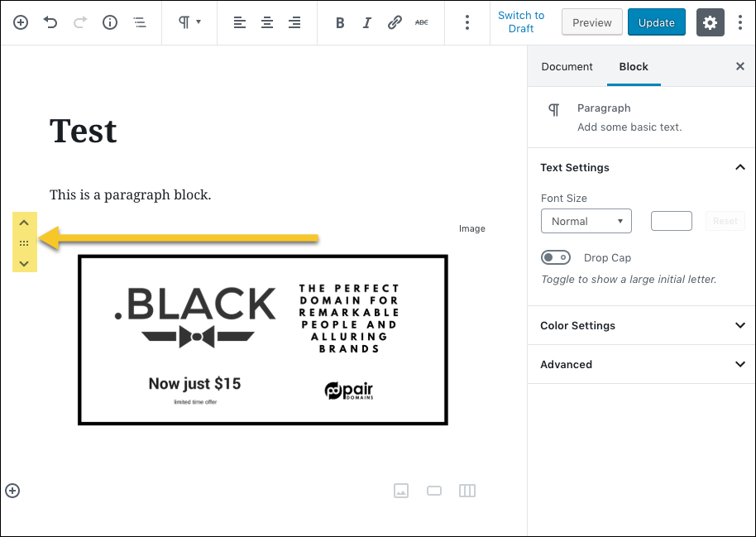
Task: Open editor tools and options menu
Action: [x=740, y=22]
